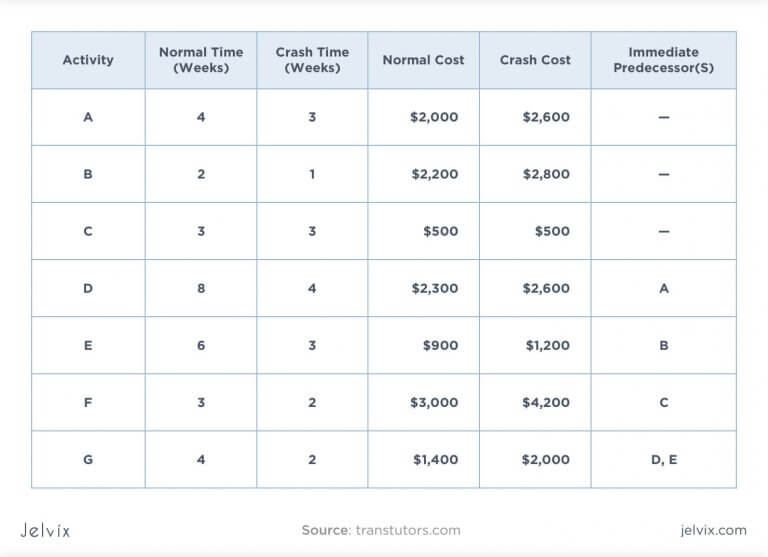The width and height of the screenshot is (768, 557).
Task: Select the $900 normal cost cell
Action: [441, 345]
